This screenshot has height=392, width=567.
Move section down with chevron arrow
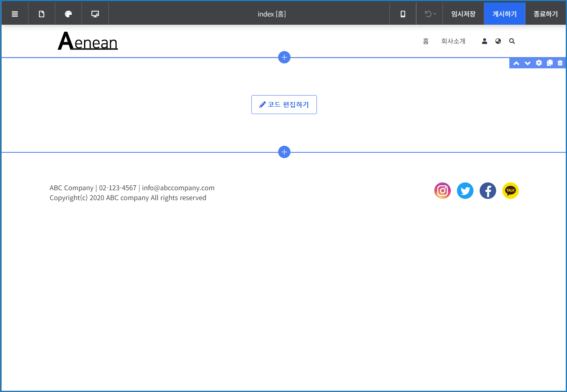pos(527,63)
